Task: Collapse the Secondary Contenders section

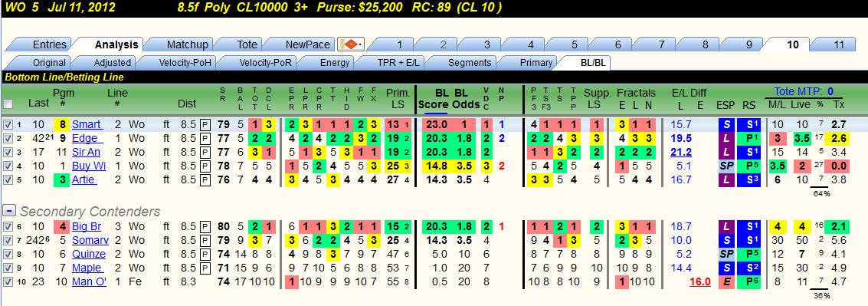Action: pos(9,211)
